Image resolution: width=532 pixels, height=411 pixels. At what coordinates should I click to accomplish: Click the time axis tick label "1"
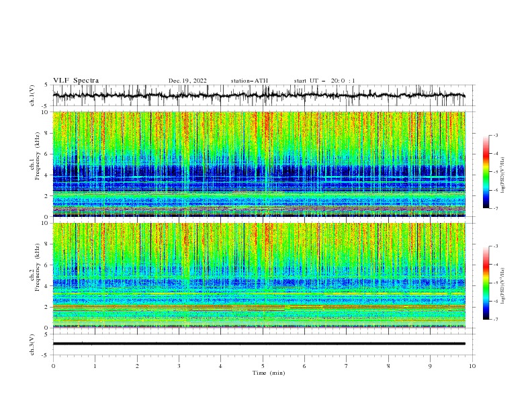pyautogui.click(x=95, y=366)
